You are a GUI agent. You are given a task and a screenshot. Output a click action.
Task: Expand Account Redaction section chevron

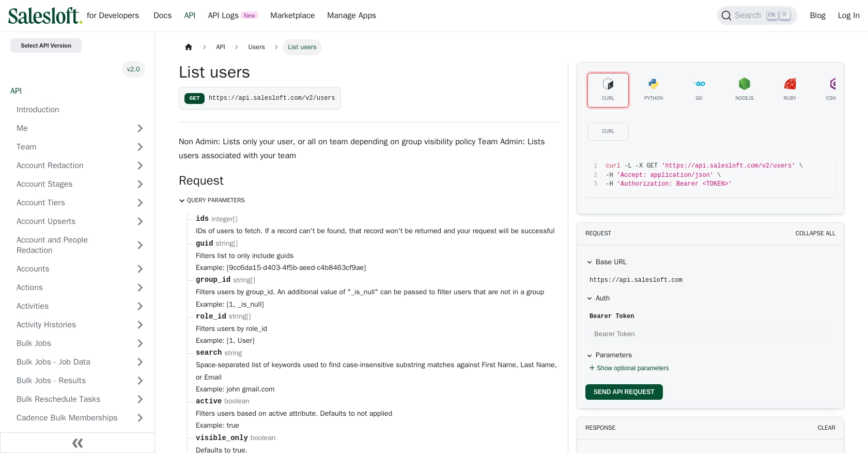point(140,165)
